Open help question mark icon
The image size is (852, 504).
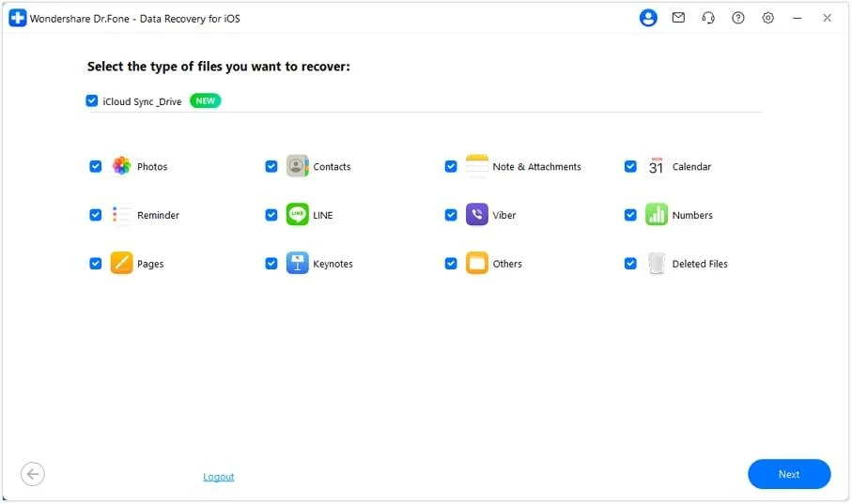[x=738, y=18]
